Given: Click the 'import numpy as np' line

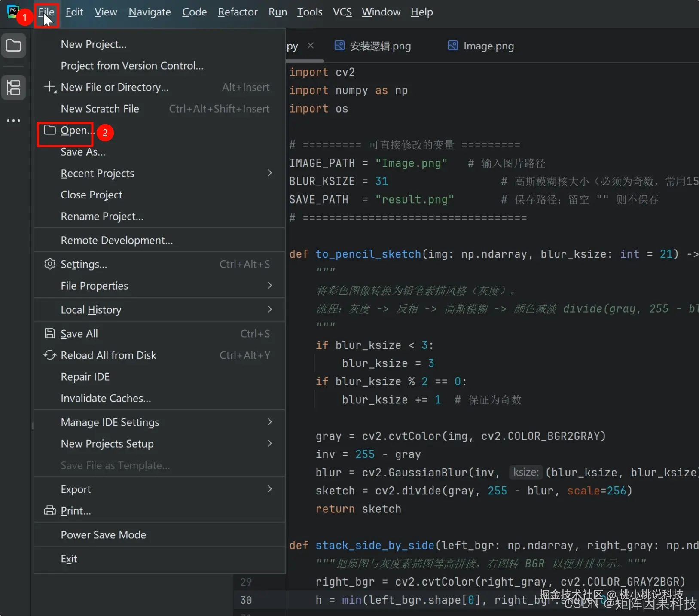Looking at the screenshot, I should pos(348,91).
